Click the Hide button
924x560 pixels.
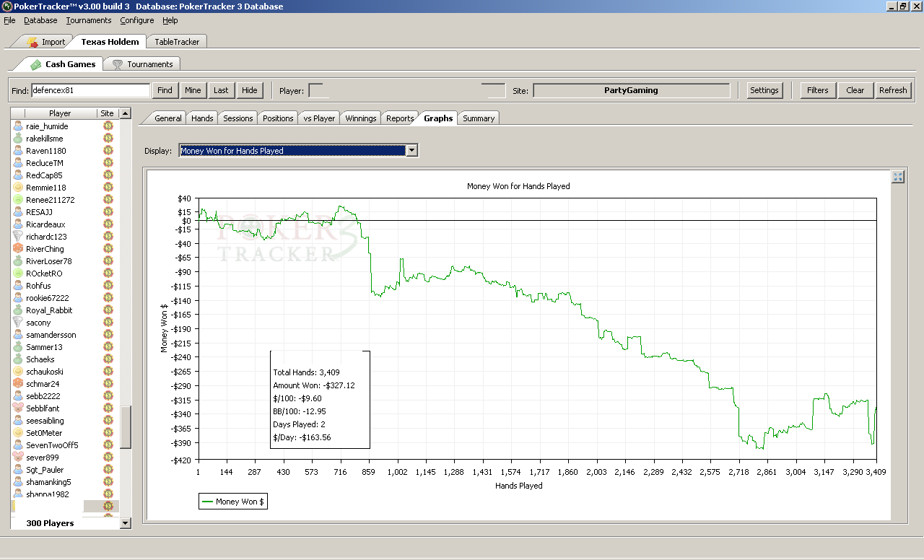pyautogui.click(x=250, y=90)
